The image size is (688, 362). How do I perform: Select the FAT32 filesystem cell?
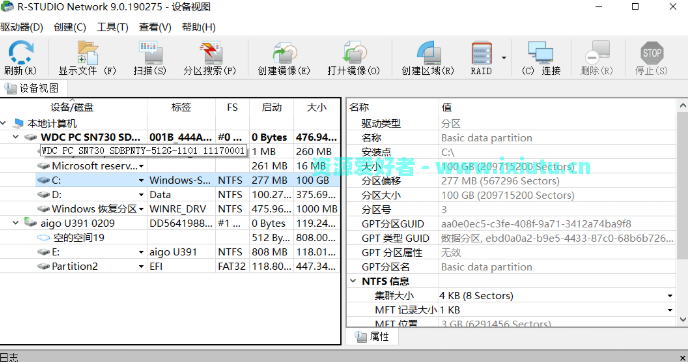pos(232,266)
